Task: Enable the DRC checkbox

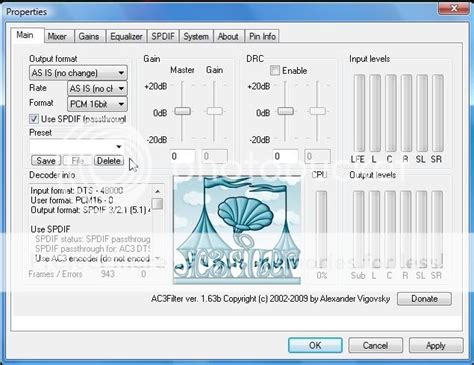Action: [275, 70]
